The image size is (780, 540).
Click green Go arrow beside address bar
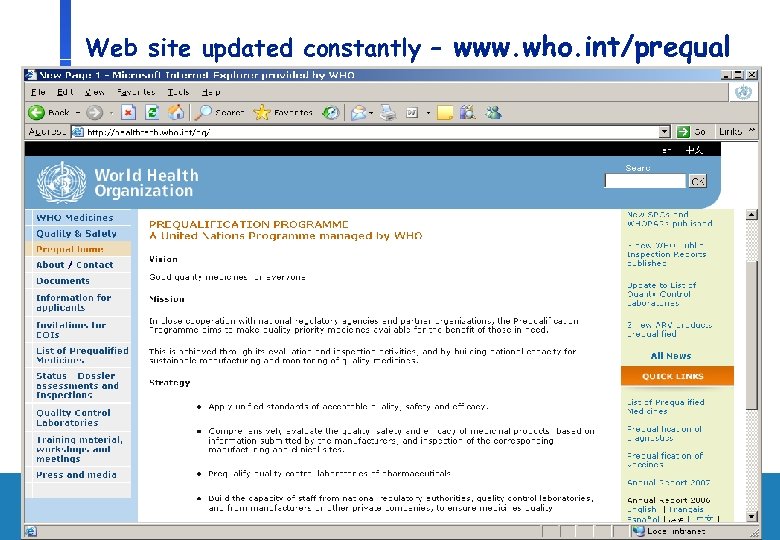pyautogui.click(x=683, y=132)
